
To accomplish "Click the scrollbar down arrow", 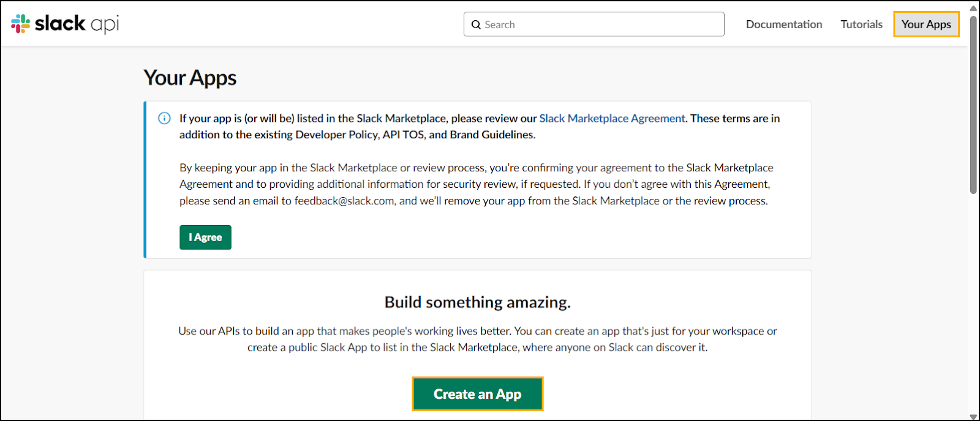I will coord(973,416).
